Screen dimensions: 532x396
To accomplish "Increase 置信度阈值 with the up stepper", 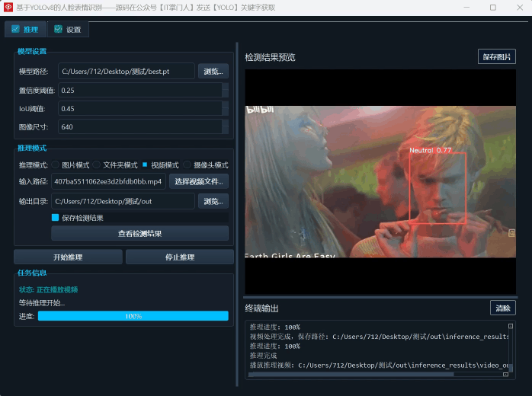I will (226, 87).
